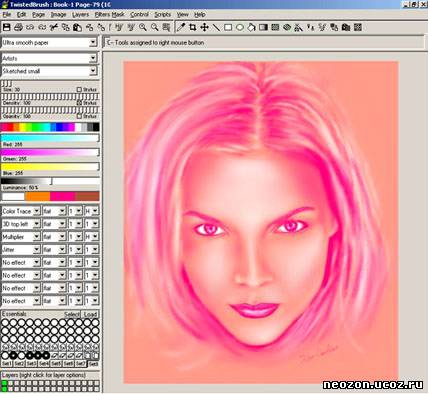Open the Layers menu
This screenshot has height=394, width=428.
point(80,15)
